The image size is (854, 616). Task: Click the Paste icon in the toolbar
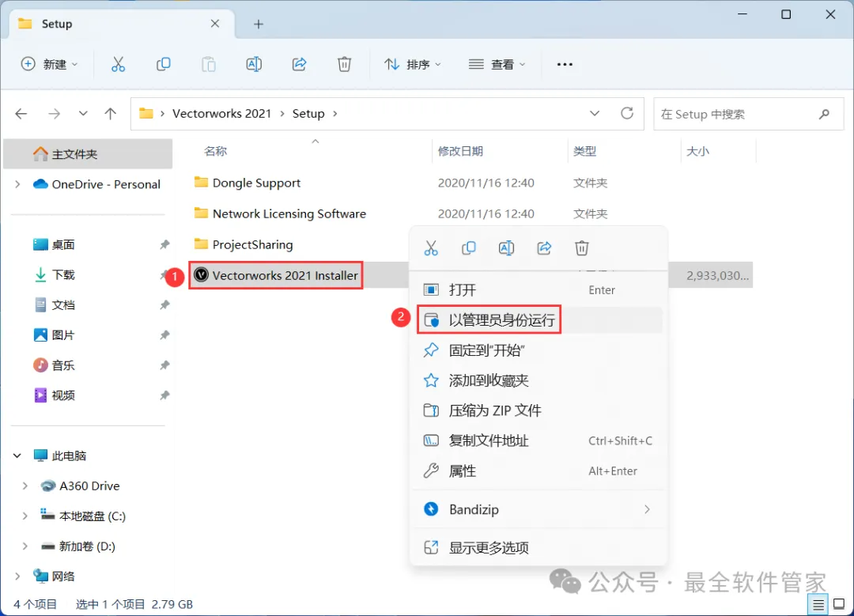[209, 64]
